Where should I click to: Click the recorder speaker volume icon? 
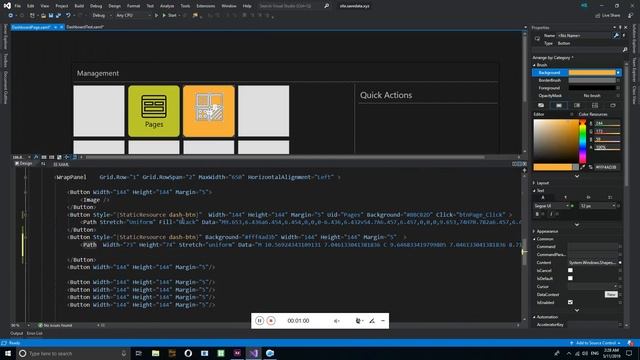pos(336,321)
